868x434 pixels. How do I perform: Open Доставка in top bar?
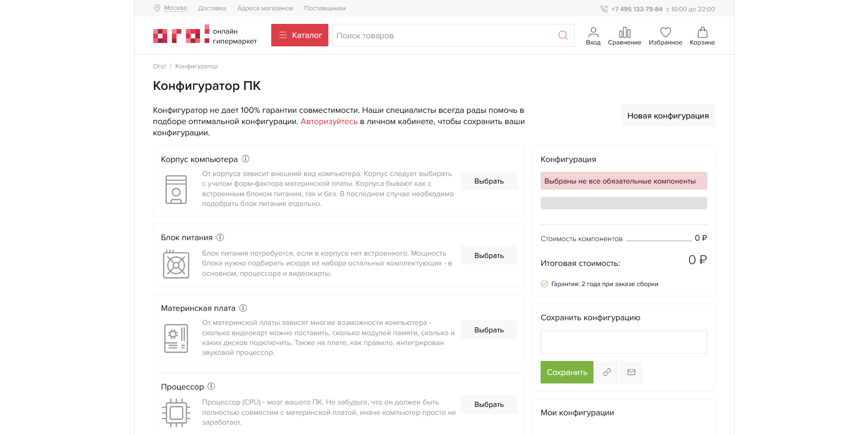click(212, 8)
